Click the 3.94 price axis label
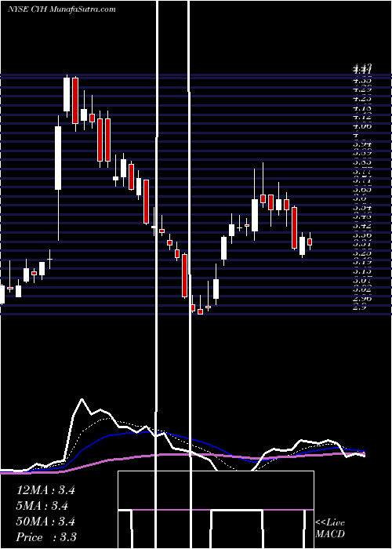Viewport: 392px width, 549px height. 363,144
